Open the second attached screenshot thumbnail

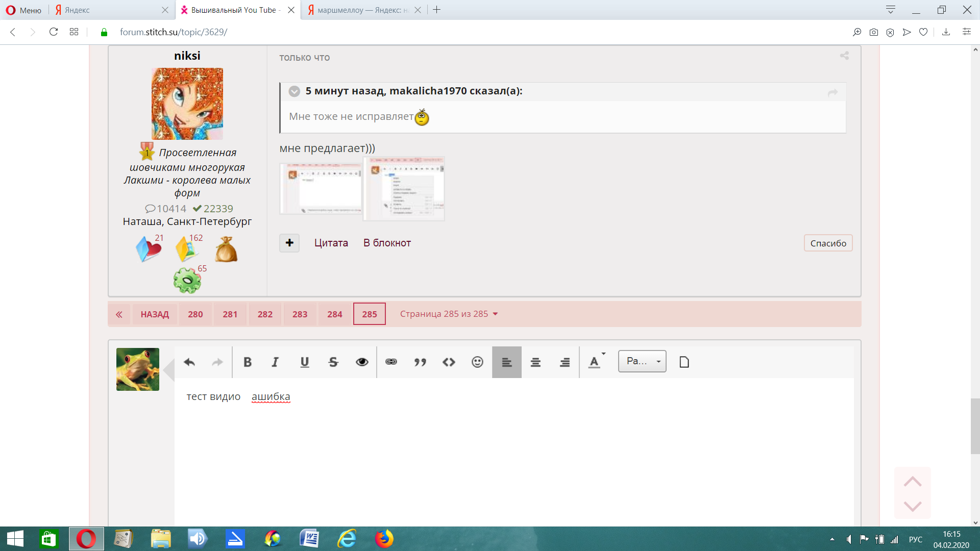[404, 188]
